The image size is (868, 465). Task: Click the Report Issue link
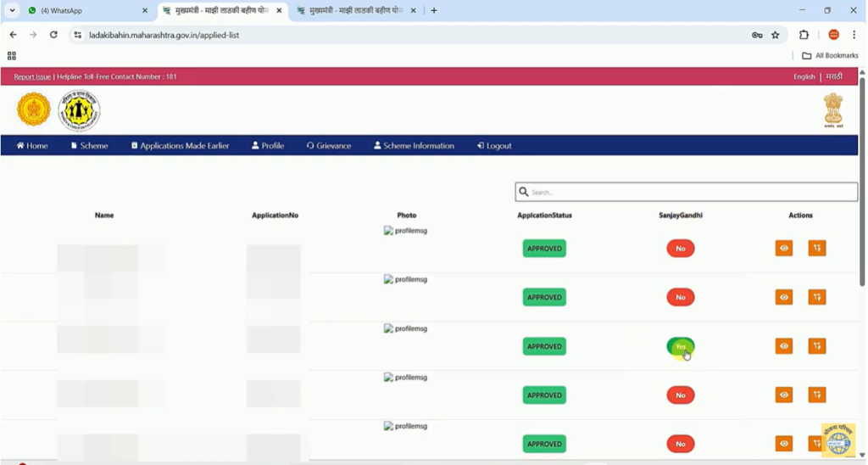(x=32, y=77)
